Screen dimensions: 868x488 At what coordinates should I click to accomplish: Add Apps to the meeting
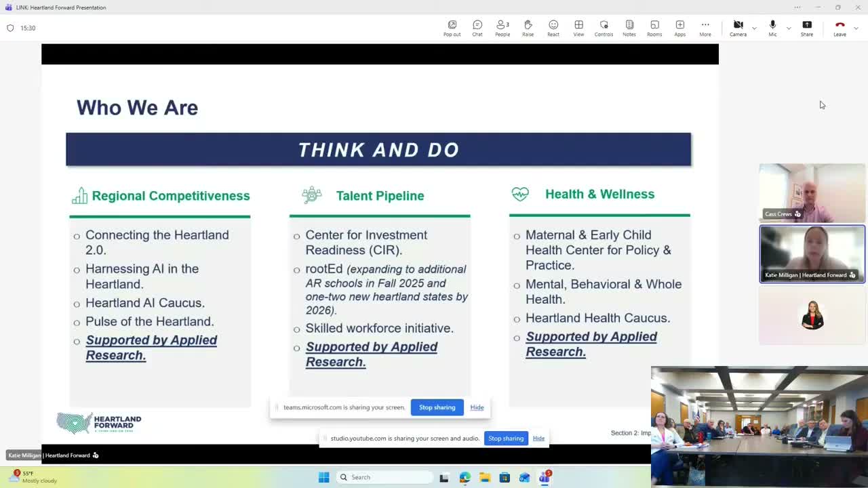coord(679,28)
